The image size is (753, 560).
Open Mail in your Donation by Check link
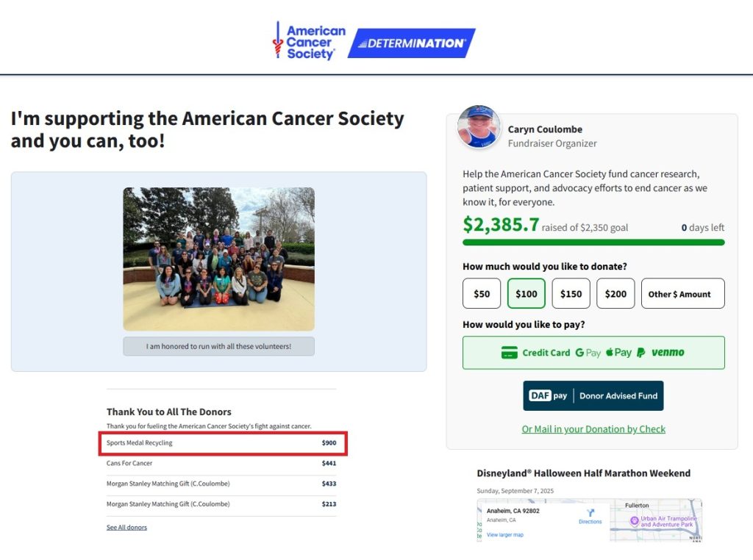(593, 429)
